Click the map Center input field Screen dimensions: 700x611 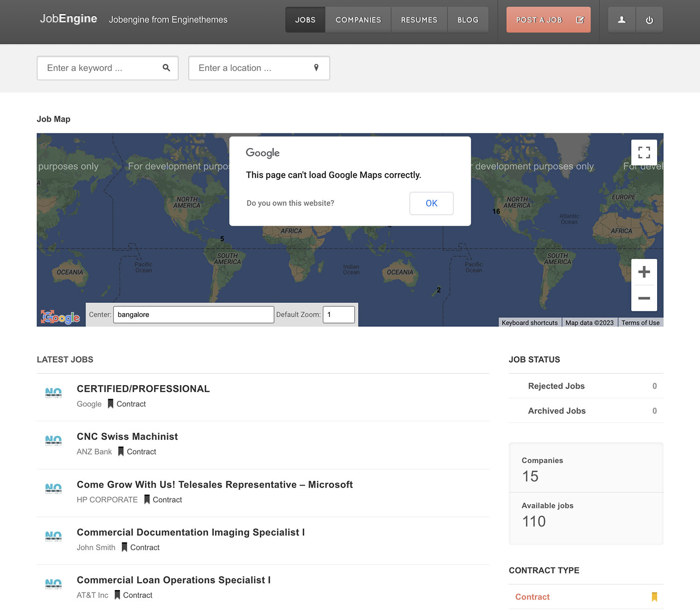tap(194, 315)
